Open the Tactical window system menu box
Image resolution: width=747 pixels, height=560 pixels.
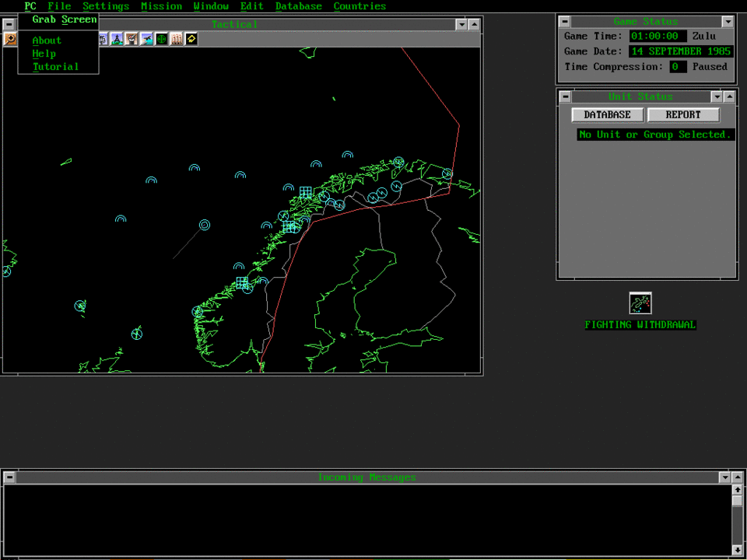point(9,24)
